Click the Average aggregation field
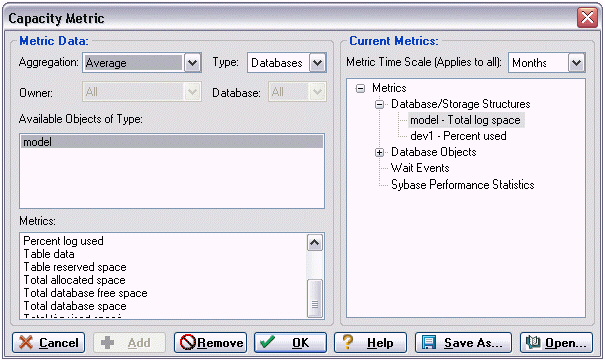The image size is (605, 361). pyautogui.click(x=133, y=62)
